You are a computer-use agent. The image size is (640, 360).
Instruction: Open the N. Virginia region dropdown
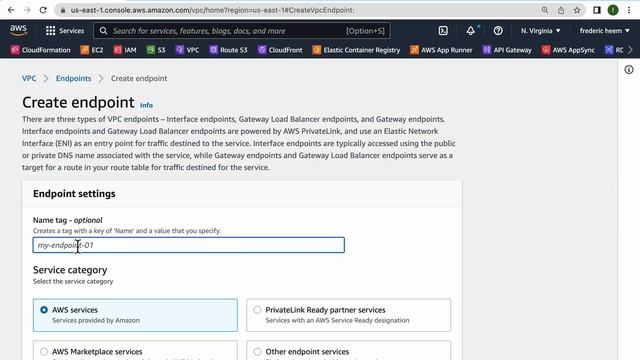point(540,31)
